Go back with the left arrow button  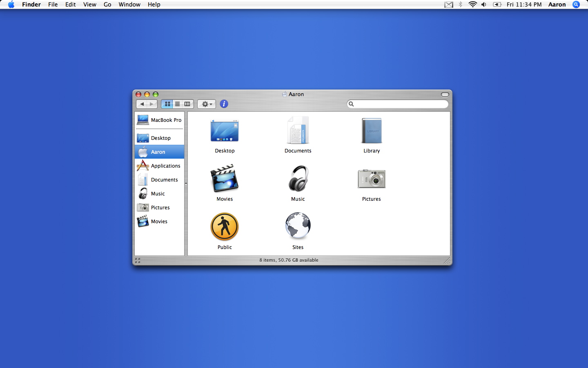[142, 104]
